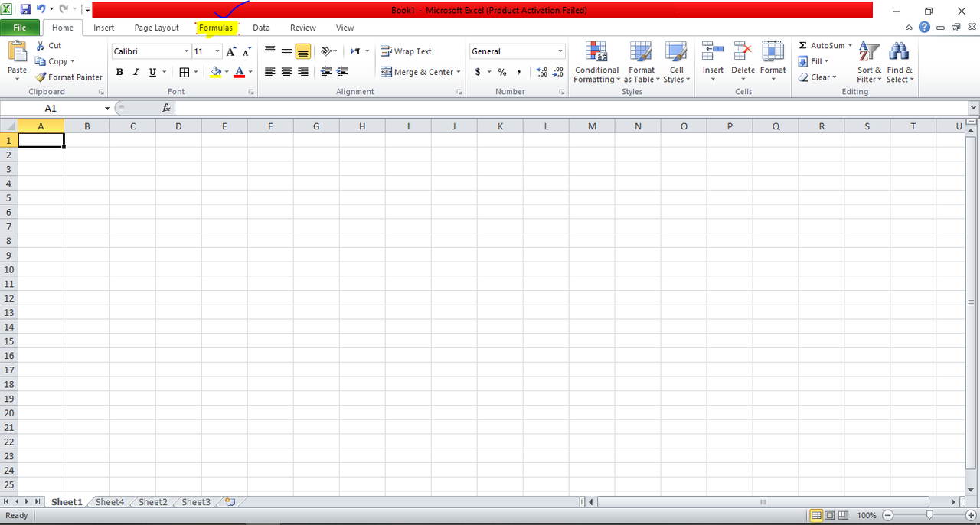Open the Formulas ribbon tab
Screen dimensions: 980x525
point(216,28)
